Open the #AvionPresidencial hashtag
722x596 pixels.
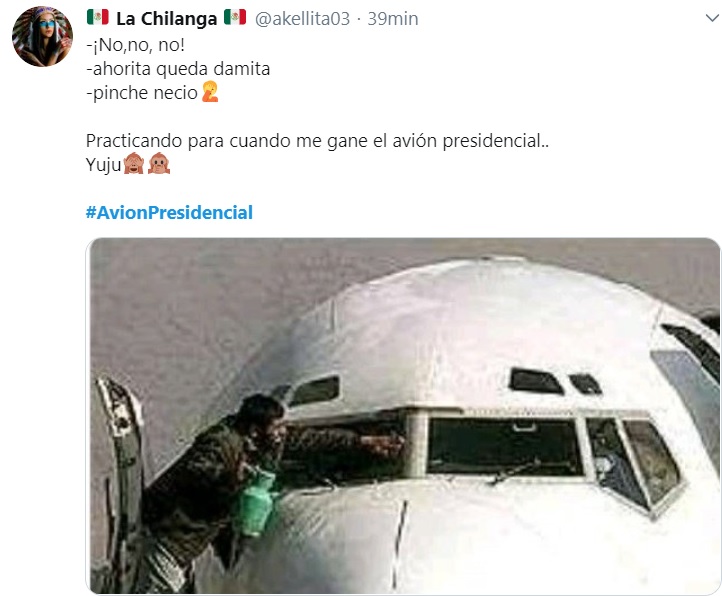(x=169, y=212)
